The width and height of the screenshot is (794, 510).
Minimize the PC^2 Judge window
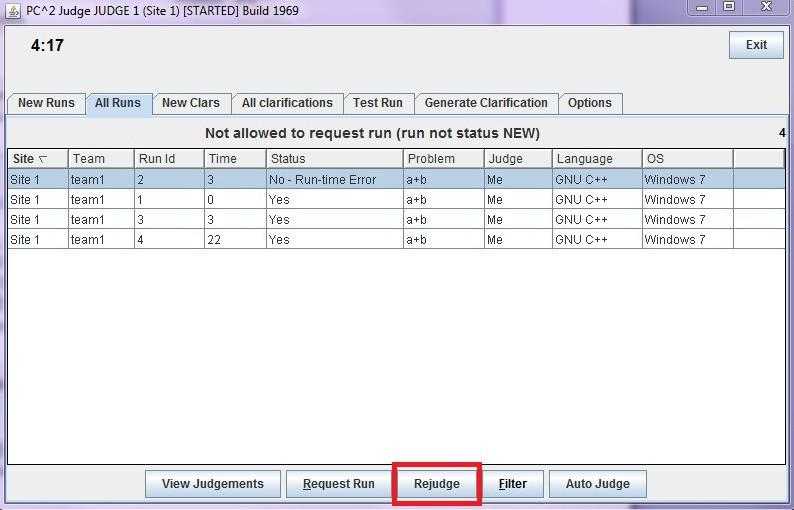[x=702, y=7]
